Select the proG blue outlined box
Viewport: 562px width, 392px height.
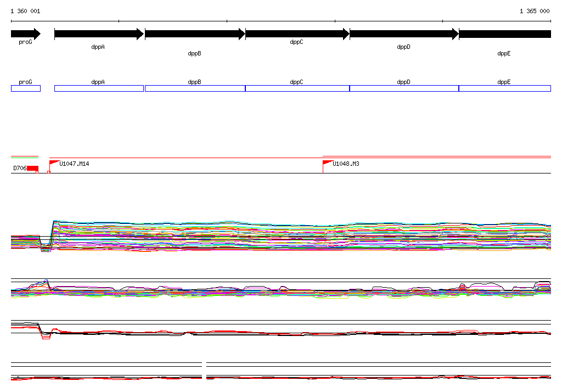point(26,88)
